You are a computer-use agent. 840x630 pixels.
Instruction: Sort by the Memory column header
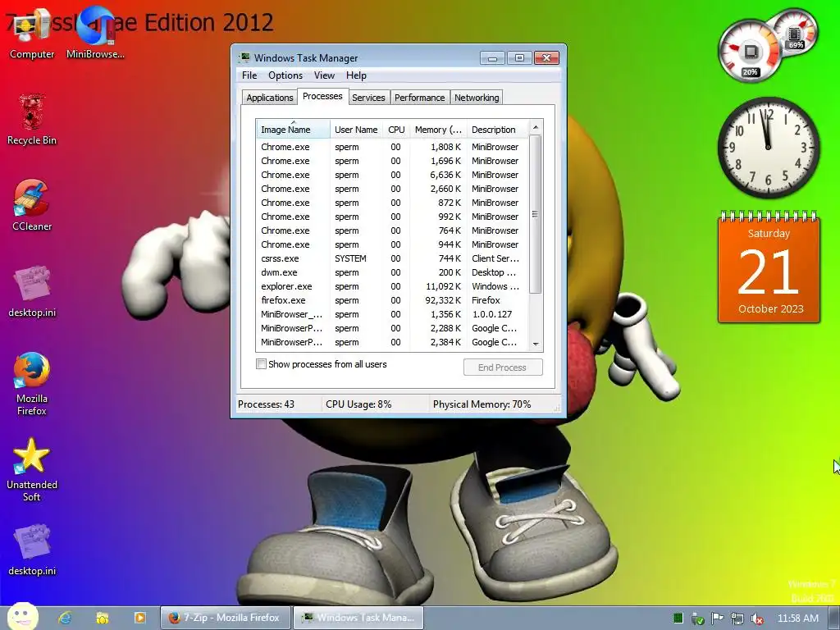point(438,129)
